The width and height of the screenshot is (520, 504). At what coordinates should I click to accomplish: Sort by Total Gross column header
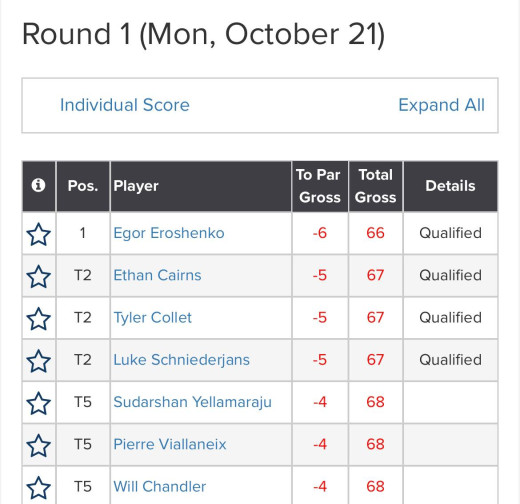pyautogui.click(x=375, y=186)
